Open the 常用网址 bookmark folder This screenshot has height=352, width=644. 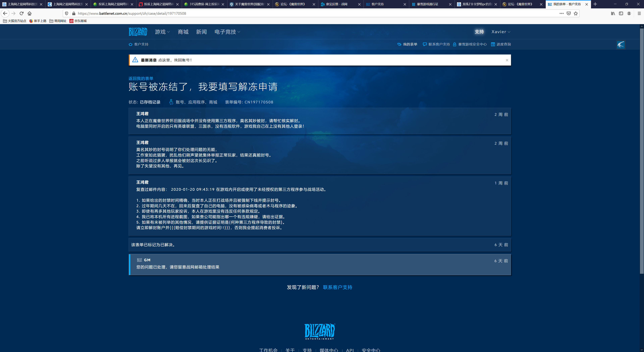58,21
